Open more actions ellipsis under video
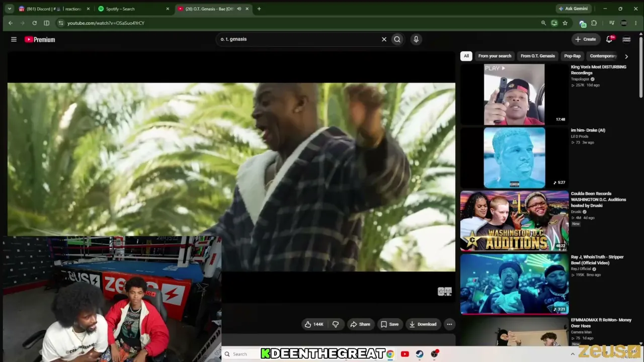644x362 pixels. [x=449, y=324]
